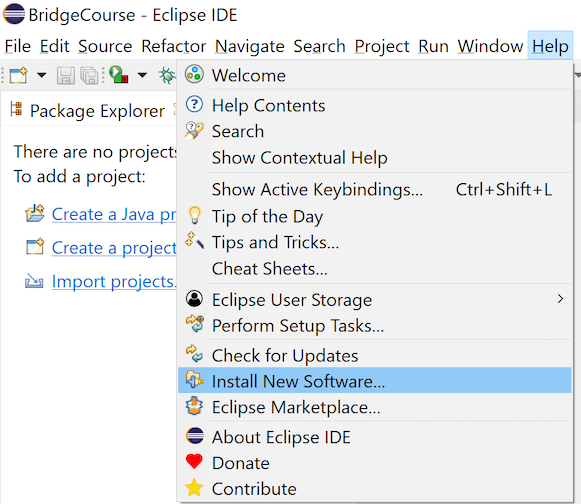Click the Create a Java project link
Image resolution: width=581 pixels, height=504 pixels.
point(114,214)
